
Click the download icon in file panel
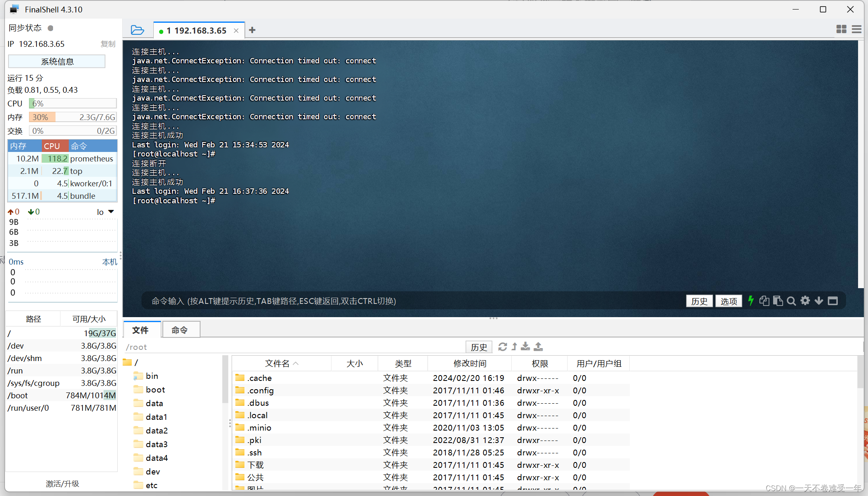[x=526, y=347]
